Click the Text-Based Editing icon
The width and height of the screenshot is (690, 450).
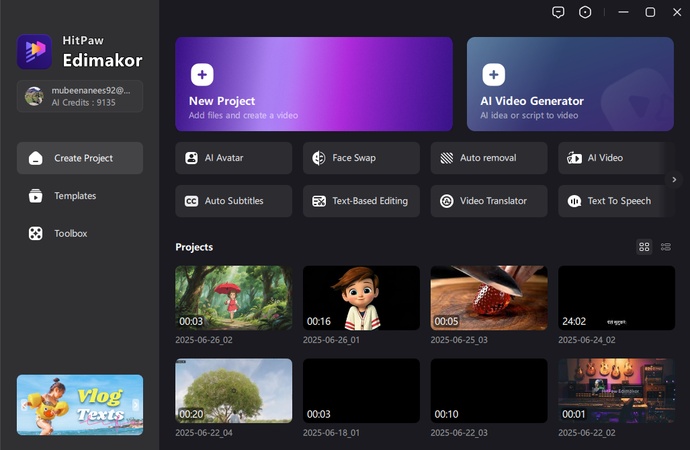coord(319,201)
